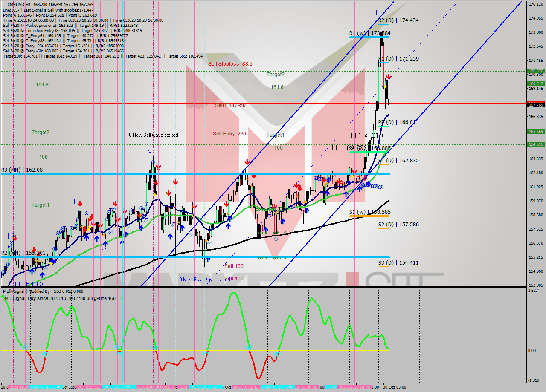Click the '0 New Buy Wave started' annotation
This screenshot has width=546, height=392.
(x=205, y=280)
